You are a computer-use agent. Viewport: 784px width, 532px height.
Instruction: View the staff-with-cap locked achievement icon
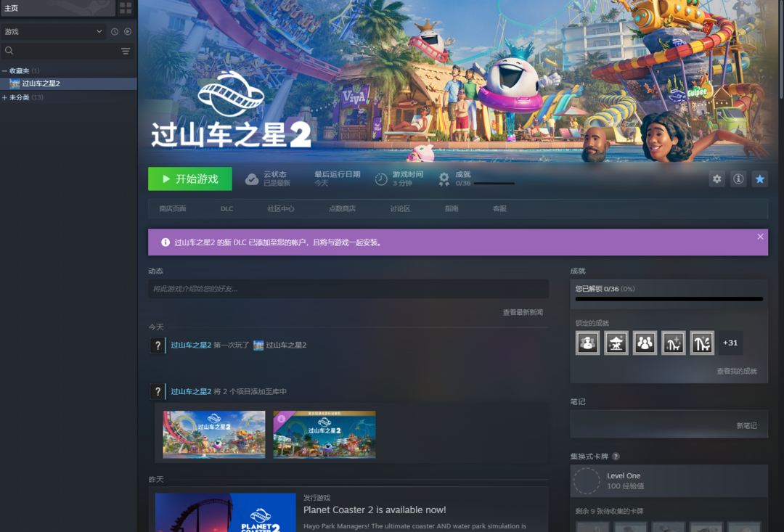pyautogui.click(x=587, y=343)
